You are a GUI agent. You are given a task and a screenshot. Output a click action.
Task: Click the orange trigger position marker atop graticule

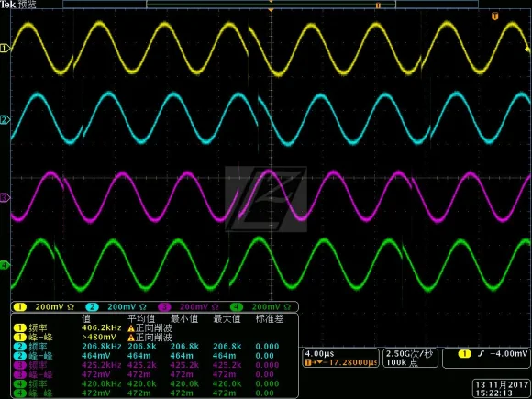pos(271,10)
